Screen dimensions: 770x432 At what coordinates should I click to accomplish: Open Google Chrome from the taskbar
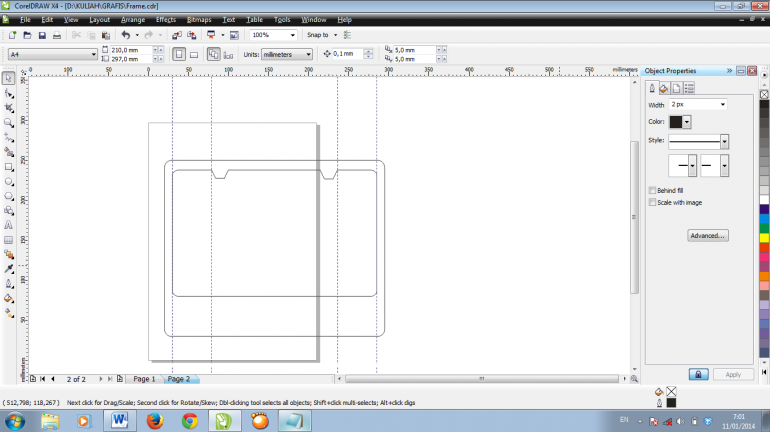tap(190, 421)
